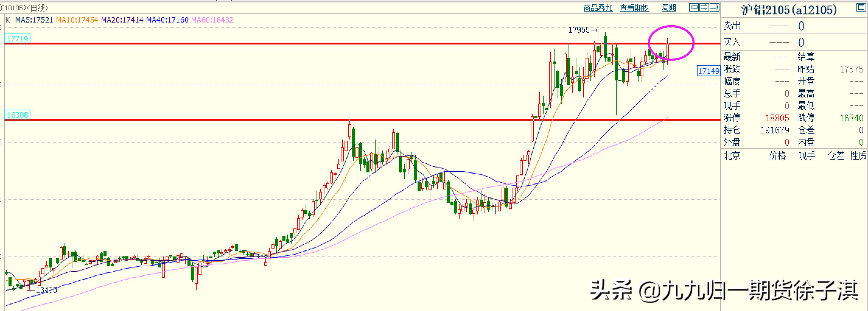The image size is (868, 311).
Task: Click the 17149 price tag on chart
Action: pyautogui.click(x=708, y=71)
